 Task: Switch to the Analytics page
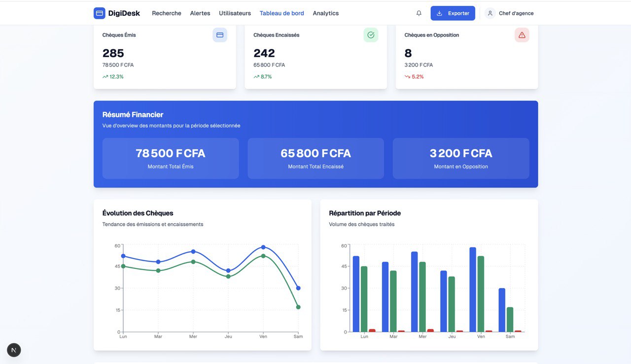(x=325, y=13)
